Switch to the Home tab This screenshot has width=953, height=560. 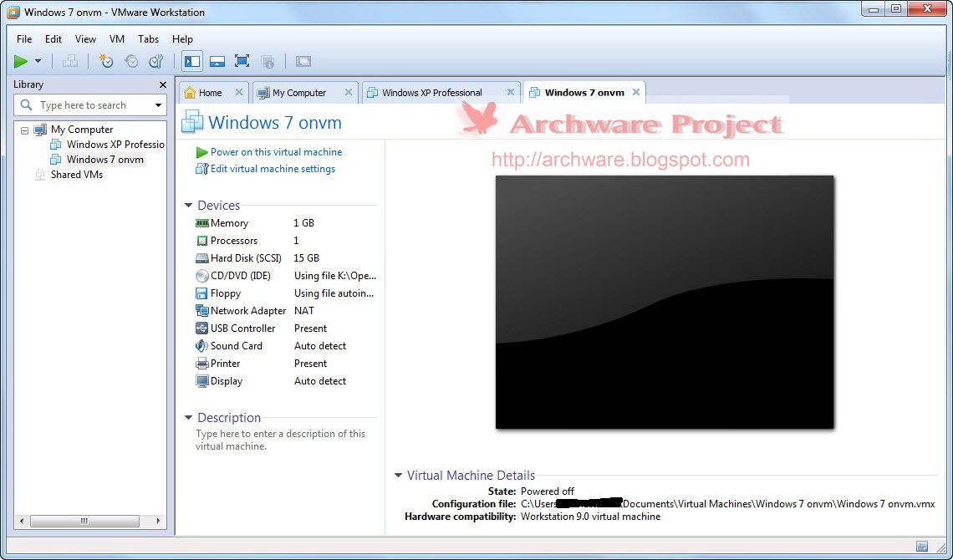point(211,93)
